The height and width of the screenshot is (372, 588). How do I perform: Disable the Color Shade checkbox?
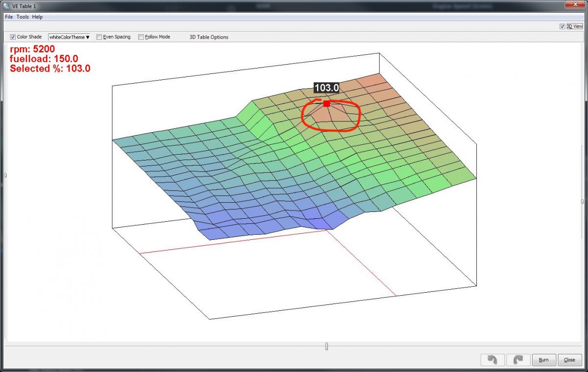click(x=13, y=37)
